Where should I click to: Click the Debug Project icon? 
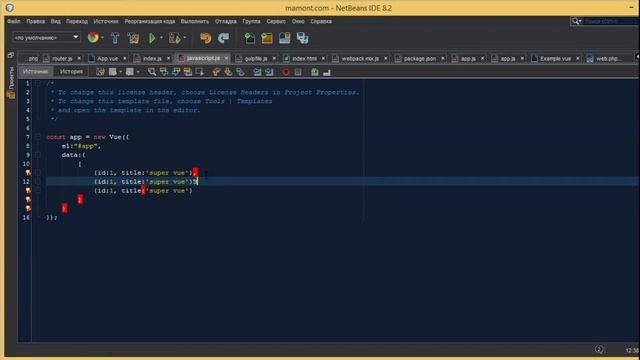(x=174, y=38)
